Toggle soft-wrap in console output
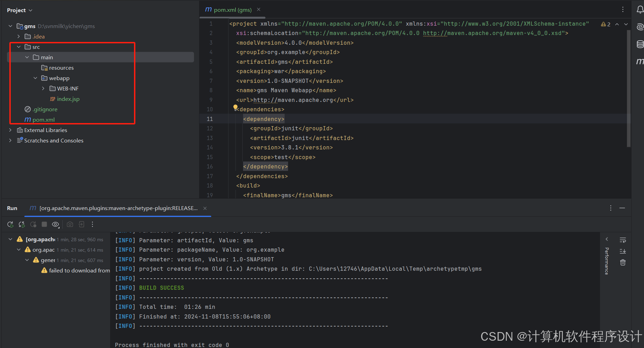This screenshot has width=644, height=348. pyautogui.click(x=623, y=240)
